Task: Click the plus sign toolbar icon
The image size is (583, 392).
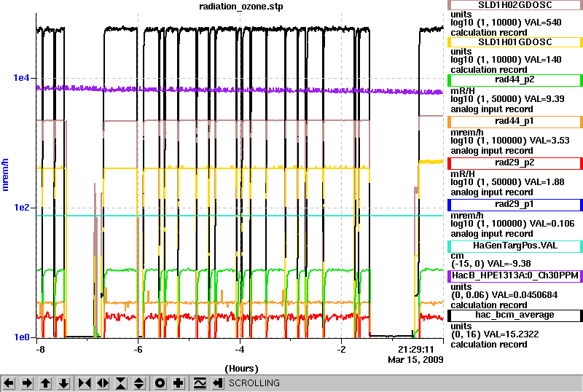Action: (179, 383)
